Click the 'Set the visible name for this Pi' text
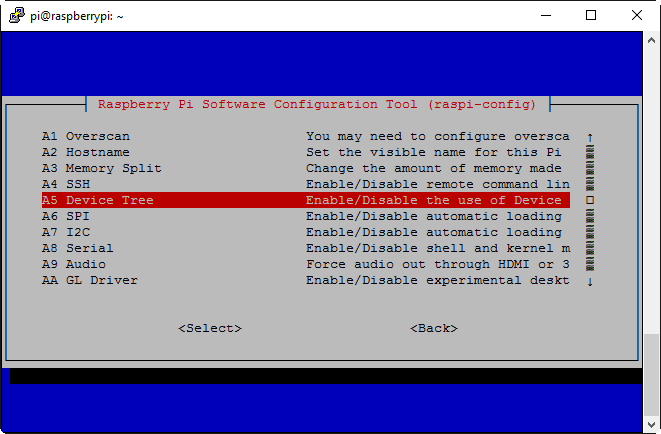 433,153
